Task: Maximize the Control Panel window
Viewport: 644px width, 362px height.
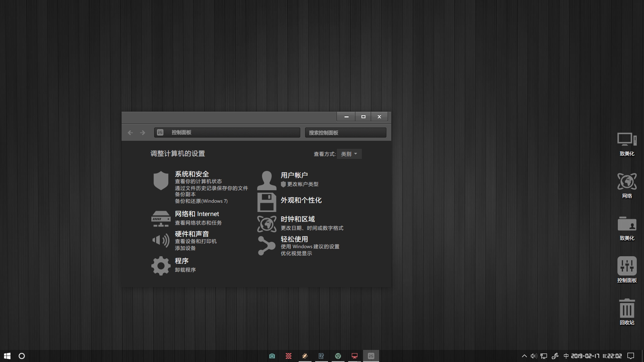Action: 363,117
